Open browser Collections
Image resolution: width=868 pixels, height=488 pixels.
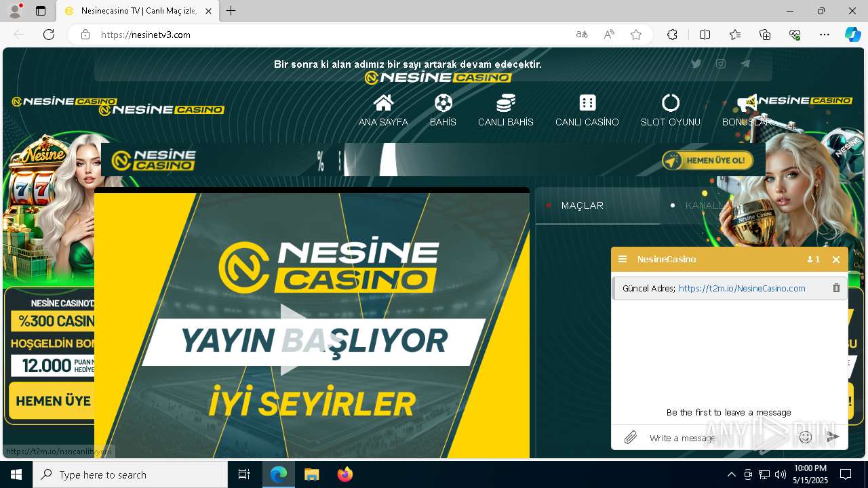765,35
